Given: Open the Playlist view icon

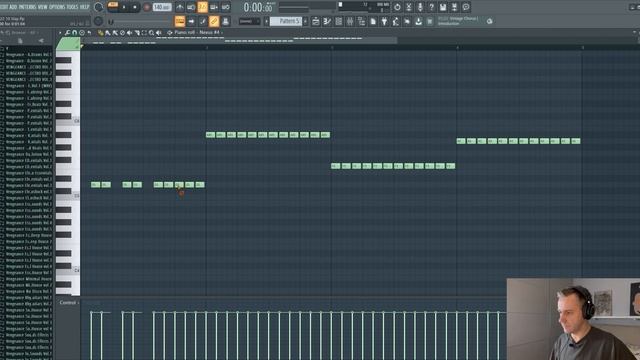Looking at the screenshot, I should coord(316,21).
